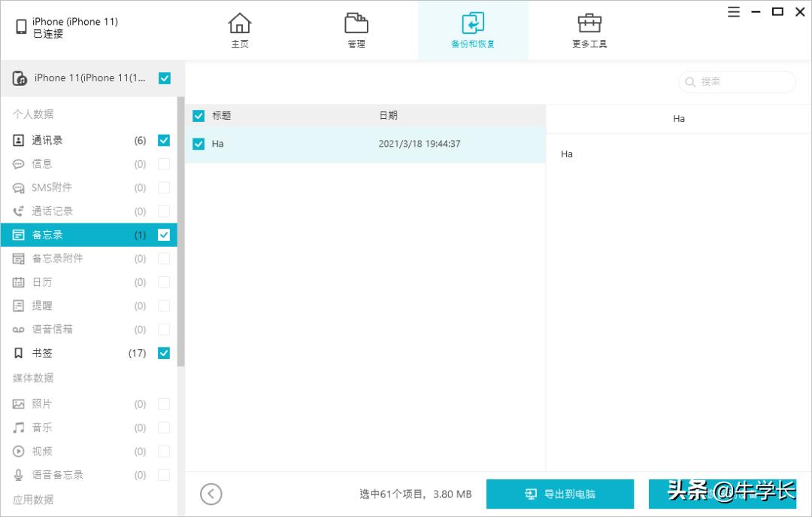
Task: Select the 通讯录 (Contacts) icon in sidebar
Action: click(18, 140)
